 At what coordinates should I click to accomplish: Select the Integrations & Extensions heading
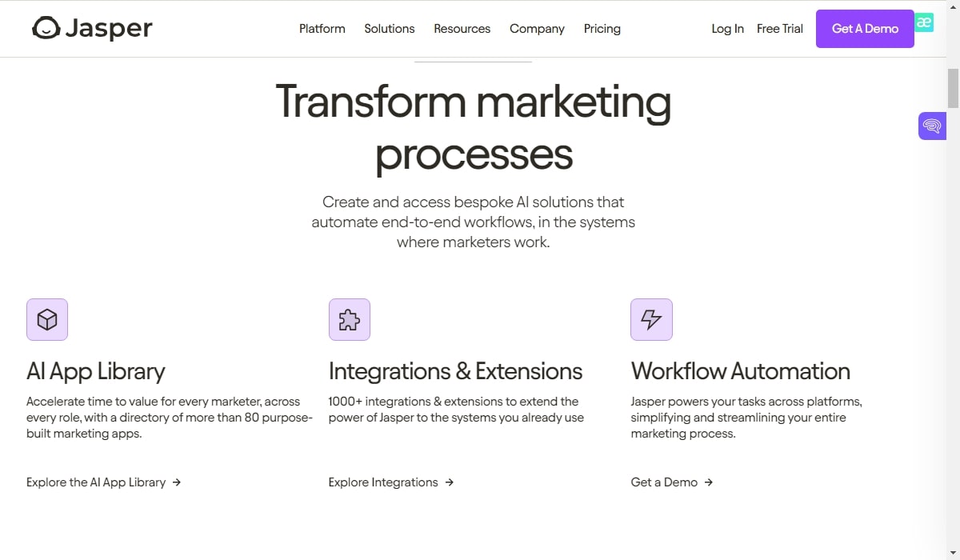pyautogui.click(x=455, y=371)
